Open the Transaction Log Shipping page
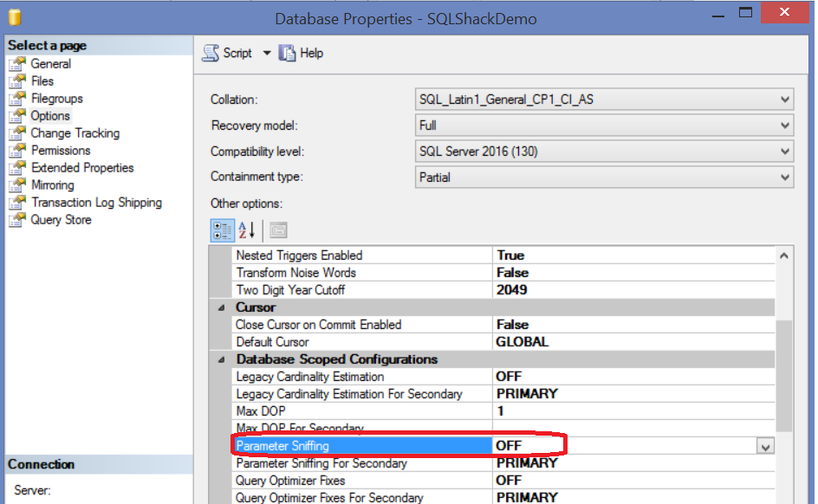This screenshot has height=504, width=818. tap(96, 202)
